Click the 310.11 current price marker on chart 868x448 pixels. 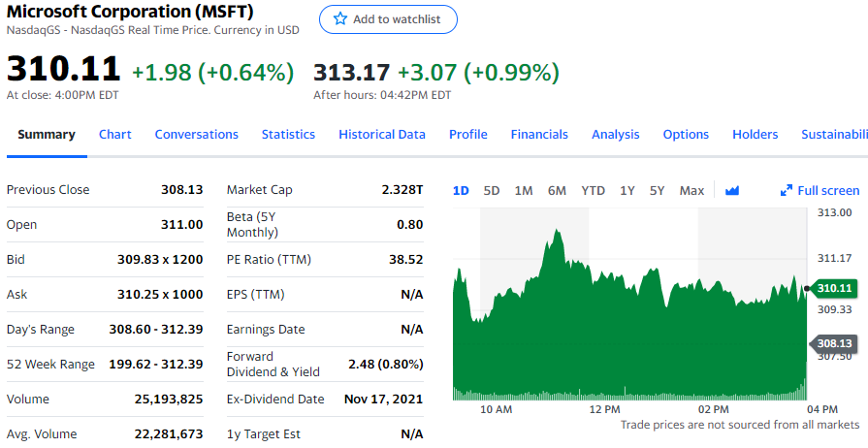[x=833, y=288]
